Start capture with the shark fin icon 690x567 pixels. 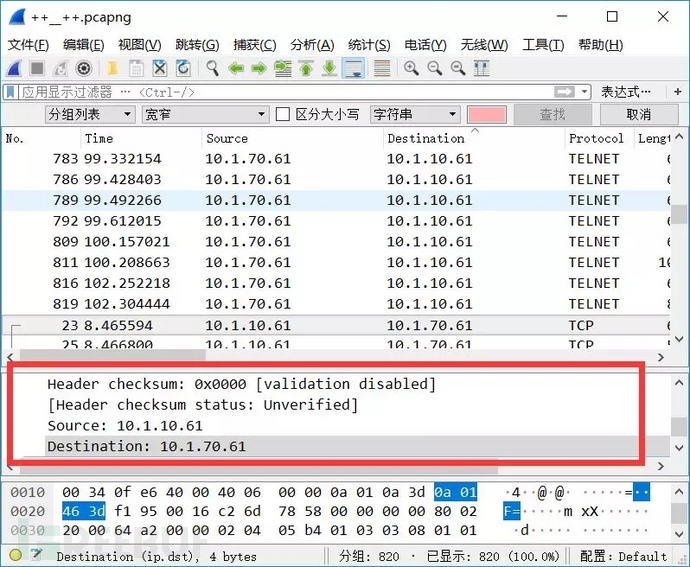click(15, 68)
